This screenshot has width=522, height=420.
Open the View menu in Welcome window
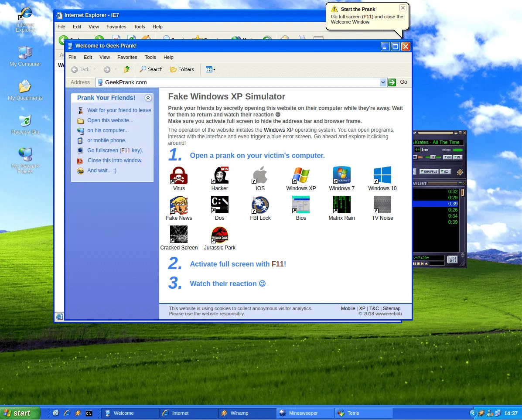tap(105, 57)
